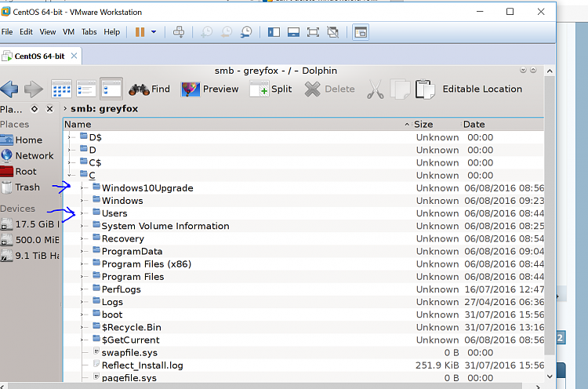
Task: Select the Windows folder
Action: click(122, 201)
